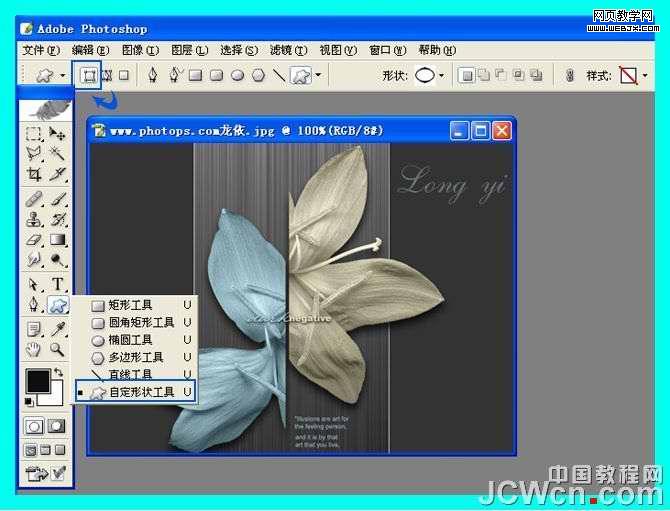Image resolution: width=670 pixels, height=511 pixels.
Task: Select the Crop tool
Action: pyautogui.click(x=33, y=173)
